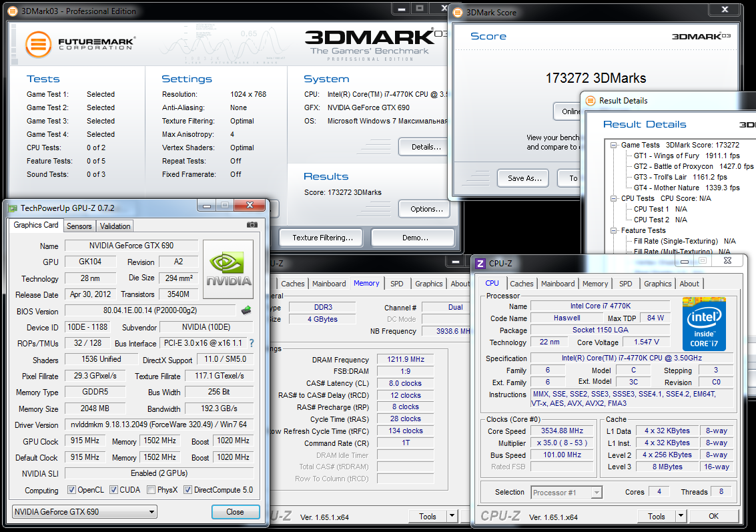Click the GPU-Z screenshot camera icon

(x=252, y=225)
